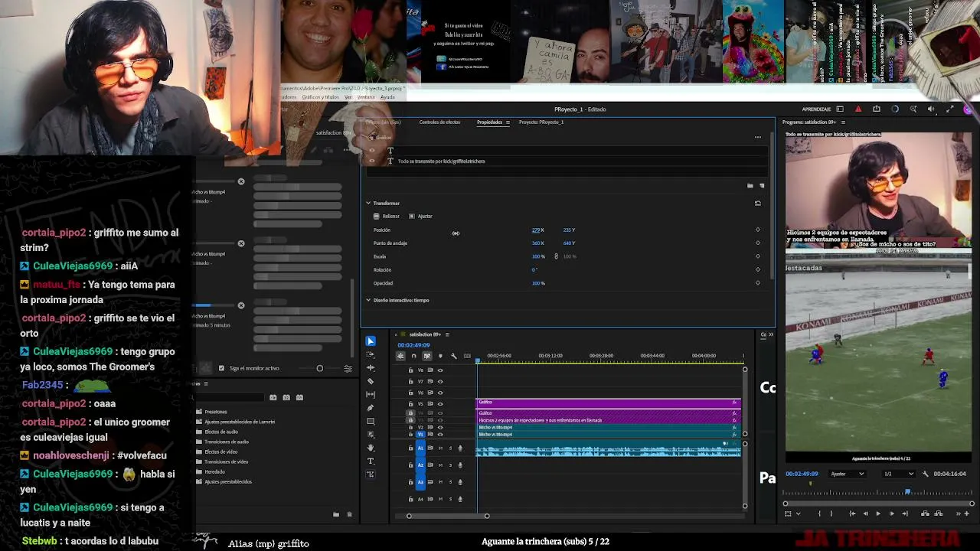The height and width of the screenshot is (551, 980).
Task: Click the Posición X value 279
Action: pyautogui.click(x=537, y=230)
